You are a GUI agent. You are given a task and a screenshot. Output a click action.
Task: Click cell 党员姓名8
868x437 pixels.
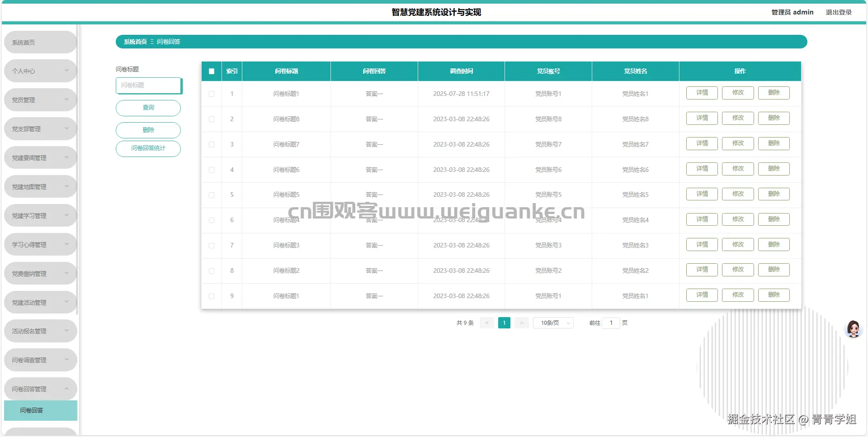[x=635, y=119]
